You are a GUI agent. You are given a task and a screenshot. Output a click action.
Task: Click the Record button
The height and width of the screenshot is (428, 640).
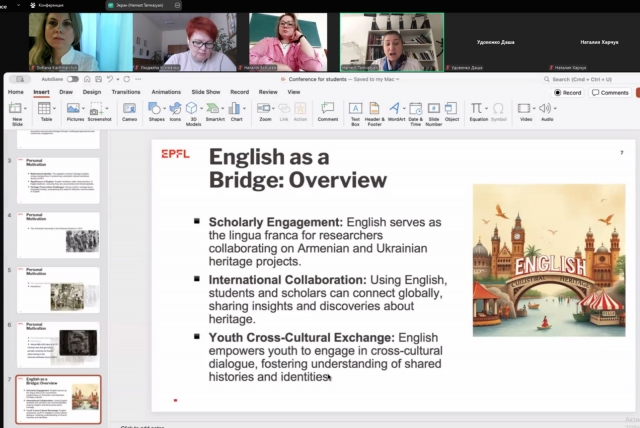coord(568,92)
